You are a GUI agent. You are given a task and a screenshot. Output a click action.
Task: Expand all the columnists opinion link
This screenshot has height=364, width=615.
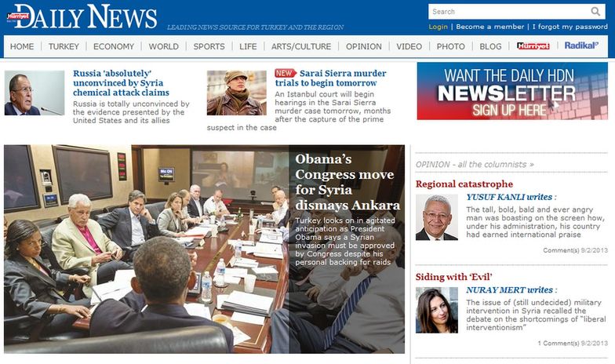point(475,165)
